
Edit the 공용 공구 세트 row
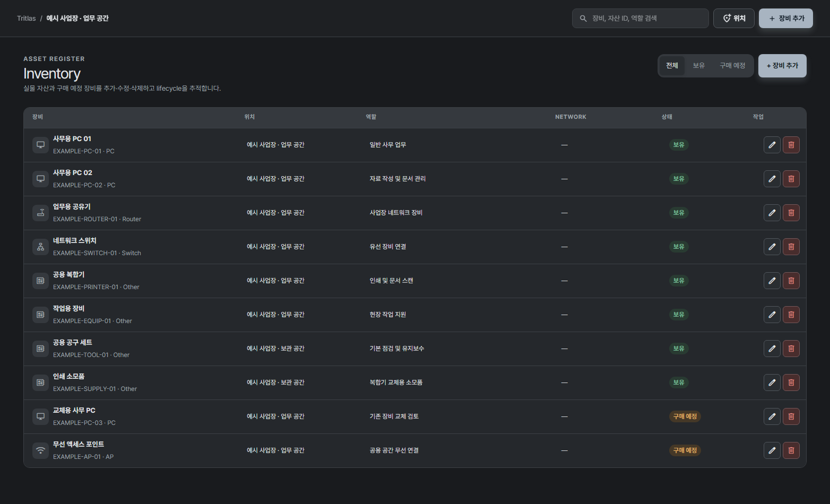pyautogui.click(x=772, y=349)
